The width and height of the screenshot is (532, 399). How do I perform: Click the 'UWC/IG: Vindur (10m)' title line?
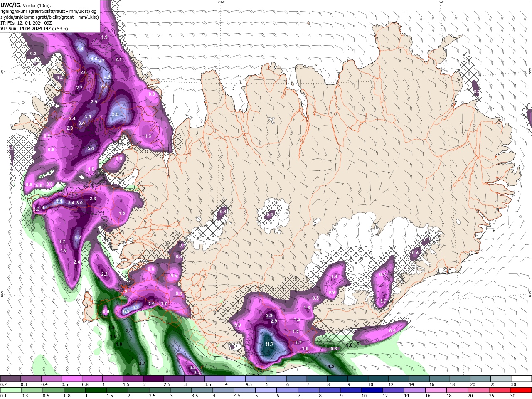click(25, 5)
